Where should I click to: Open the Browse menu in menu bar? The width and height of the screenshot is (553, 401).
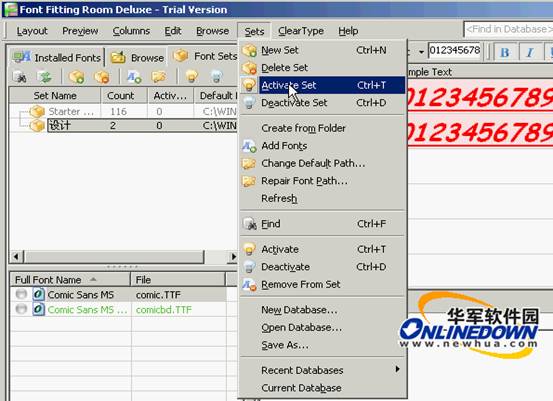(212, 31)
